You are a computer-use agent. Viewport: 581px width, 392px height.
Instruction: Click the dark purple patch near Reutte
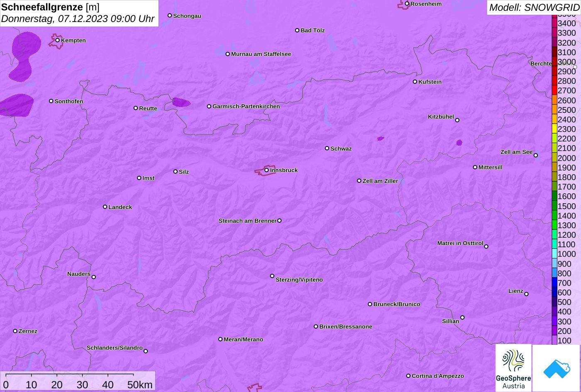181,102
